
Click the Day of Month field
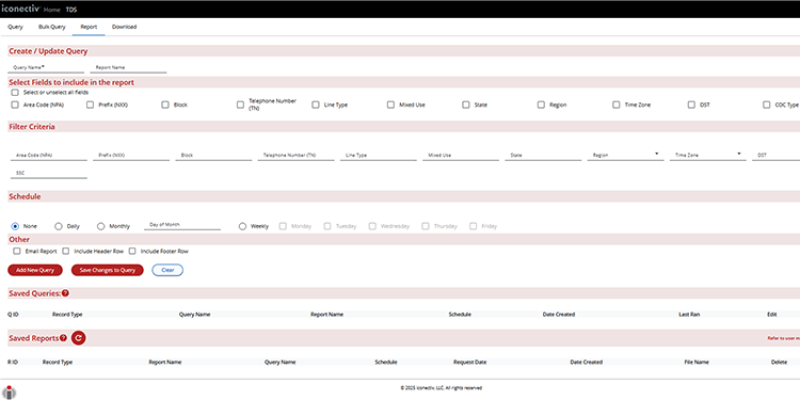[x=182, y=226]
